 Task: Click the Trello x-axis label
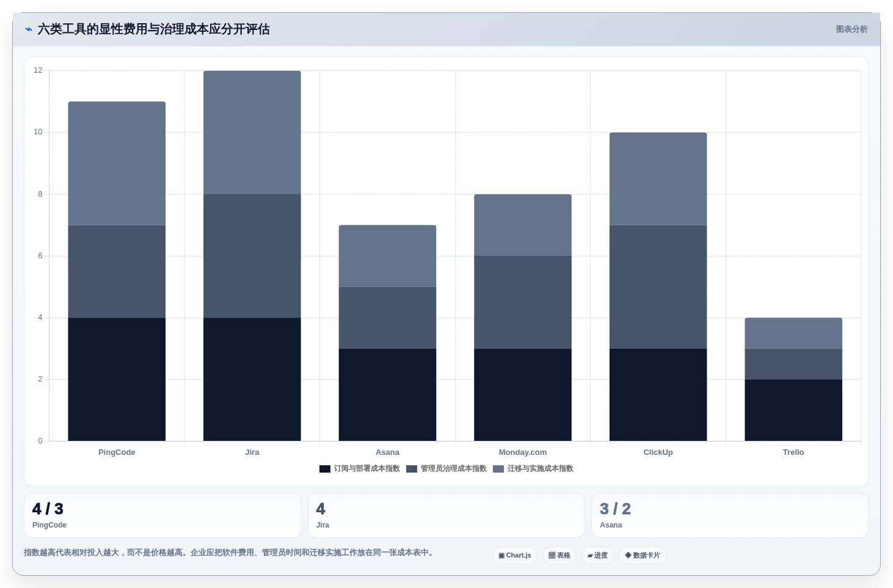pos(793,452)
